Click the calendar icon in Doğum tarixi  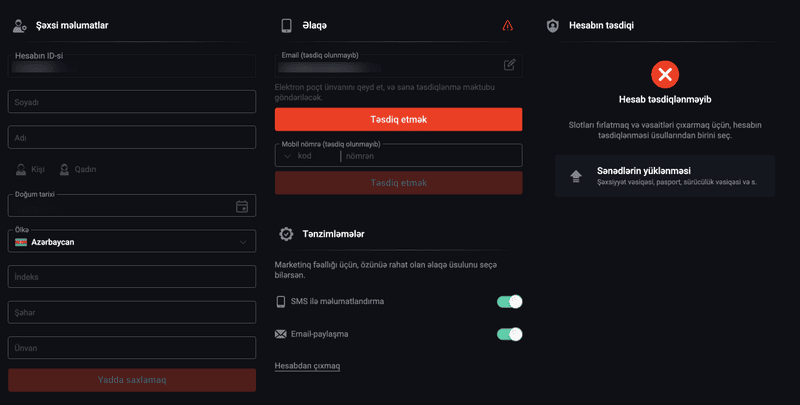[241, 207]
